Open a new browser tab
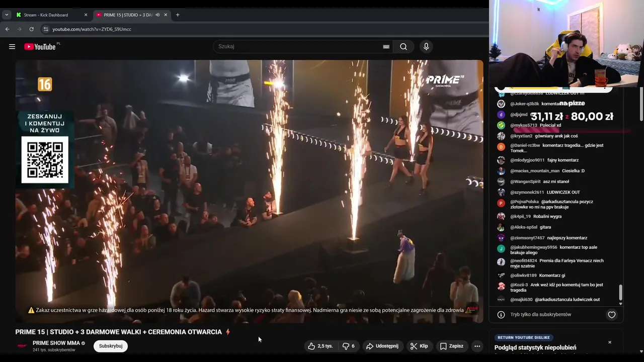Image resolution: width=644 pixels, height=362 pixels. 178,15
